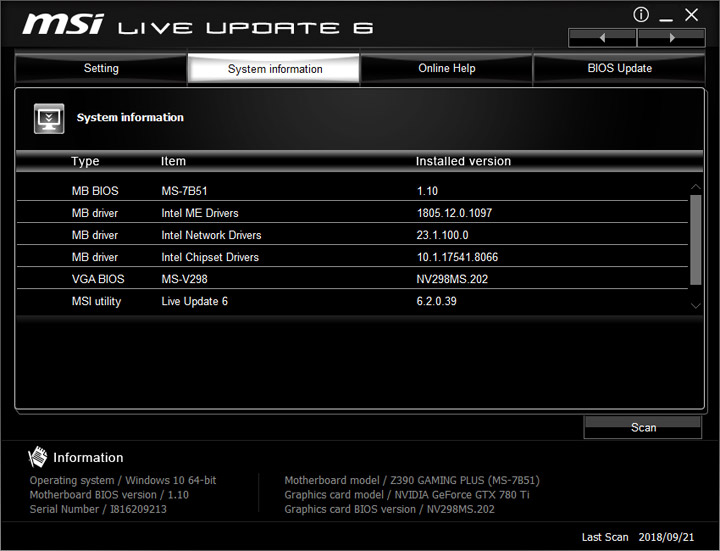
Task: Click the Motherboard model Z390 GAMING PLUS line
Action: pos(412,480)
